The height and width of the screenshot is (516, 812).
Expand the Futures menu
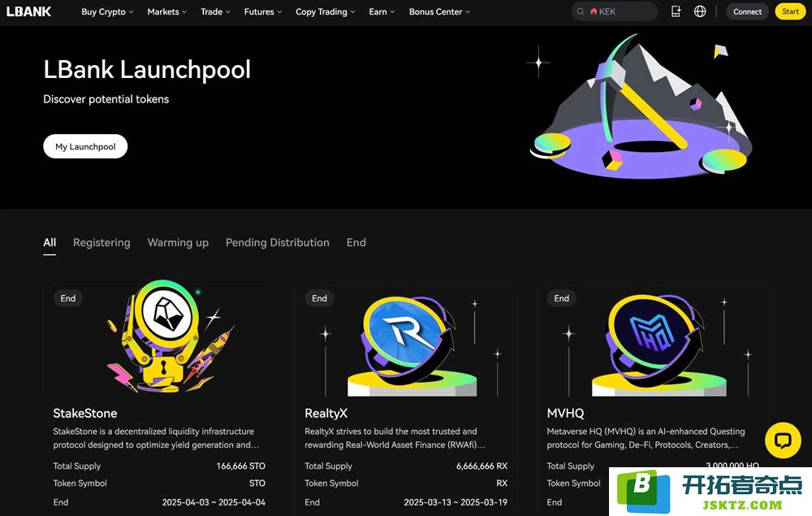point(263,11)
